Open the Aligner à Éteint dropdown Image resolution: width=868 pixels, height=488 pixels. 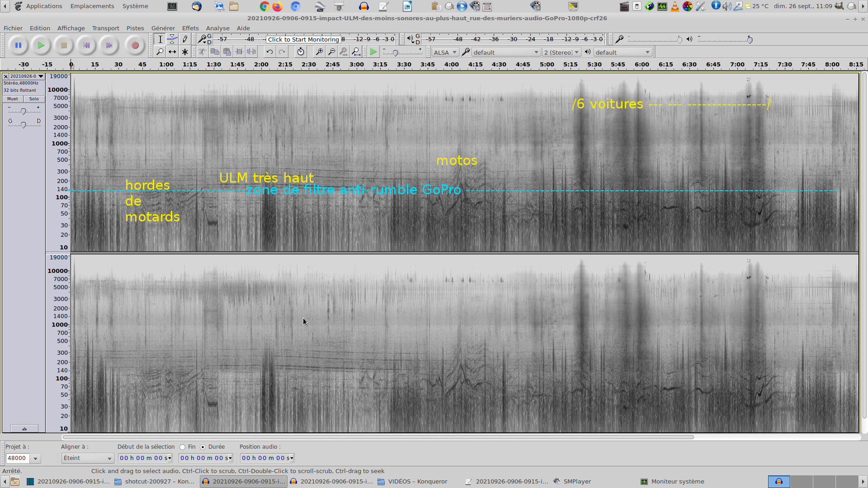[x=87, y=458]
